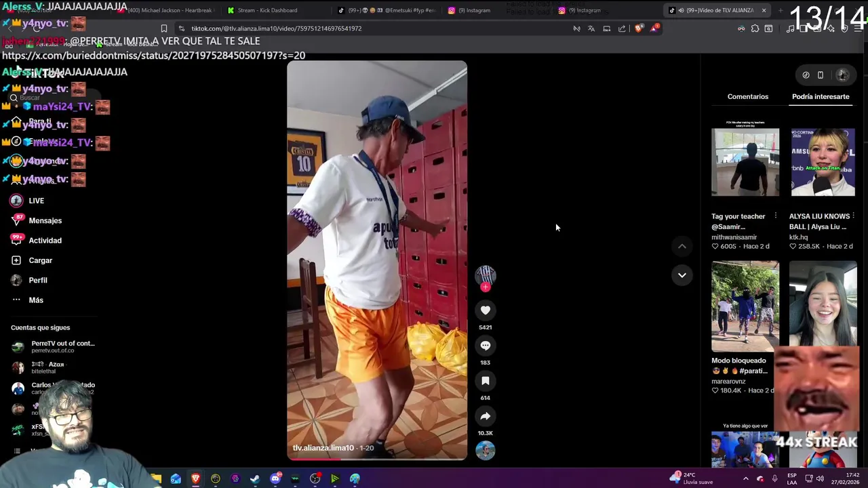Switch to the Emetsuki TikTok tab
Viewport: 868px width, 488px height.
pyautogui.click(x=387, y=10)
